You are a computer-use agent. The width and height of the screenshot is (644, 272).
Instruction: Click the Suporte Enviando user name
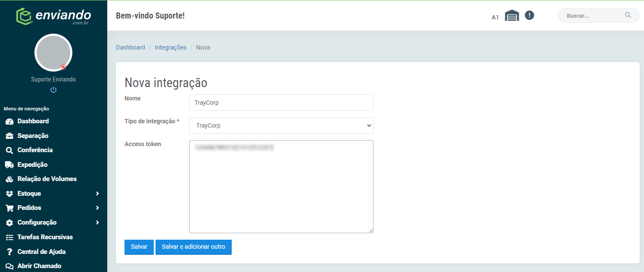point(53,79)
